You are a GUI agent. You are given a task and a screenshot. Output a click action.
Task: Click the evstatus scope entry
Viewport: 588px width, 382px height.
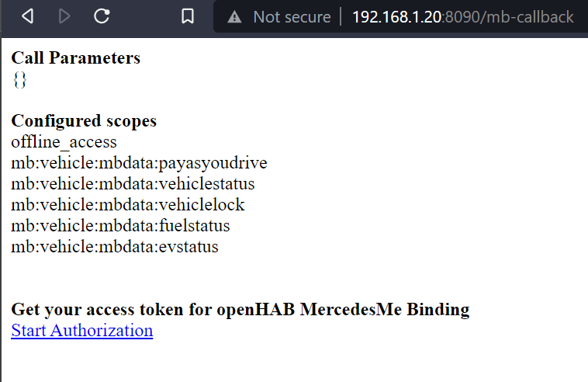[x=115, y=247]
